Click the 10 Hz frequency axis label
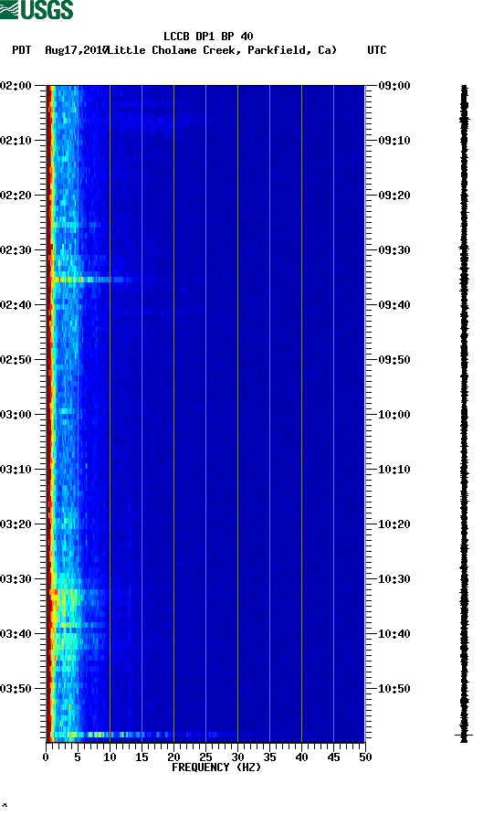The width and height of the screenshot is (504, 815). [110, 757]
